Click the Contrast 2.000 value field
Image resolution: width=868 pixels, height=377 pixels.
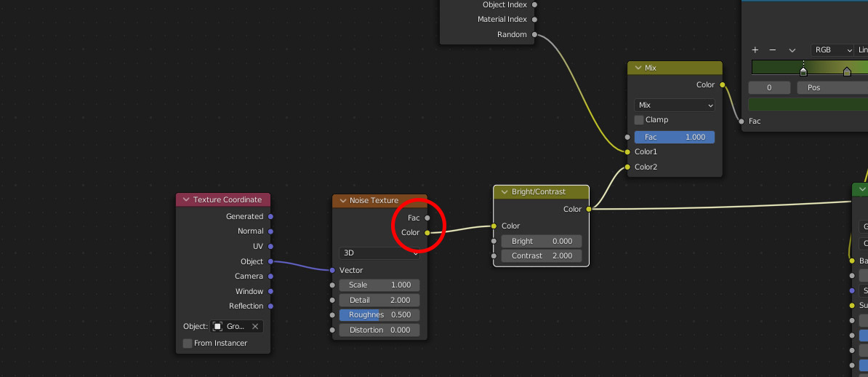point(542,255)
